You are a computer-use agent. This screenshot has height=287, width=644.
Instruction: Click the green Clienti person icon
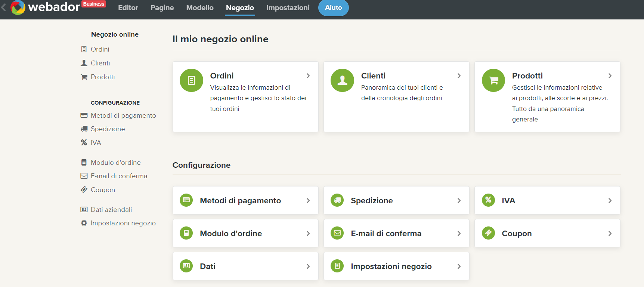(342, 80)
